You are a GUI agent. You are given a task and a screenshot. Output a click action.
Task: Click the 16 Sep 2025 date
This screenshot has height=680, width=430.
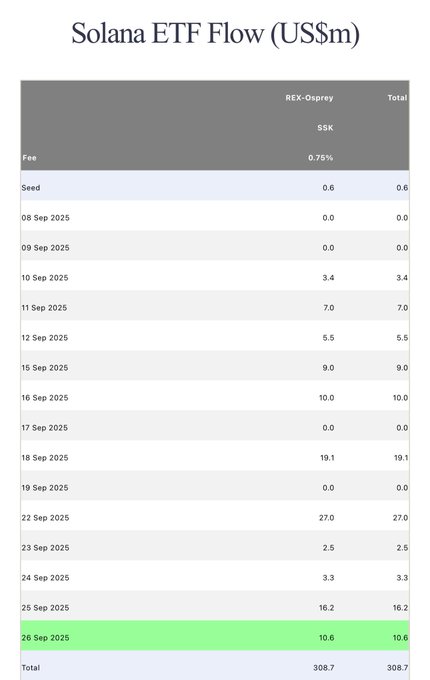pyautogui.click(x=45, y=398)
